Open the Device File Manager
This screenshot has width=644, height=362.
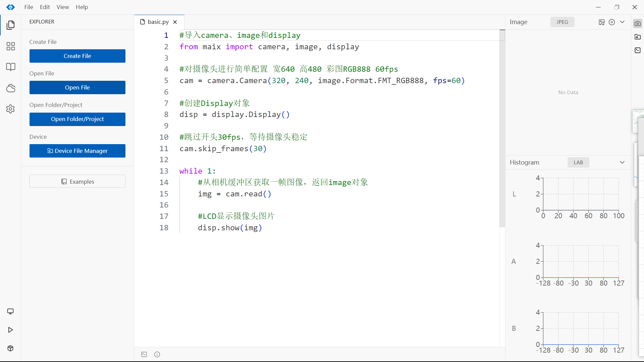(77, 151)
